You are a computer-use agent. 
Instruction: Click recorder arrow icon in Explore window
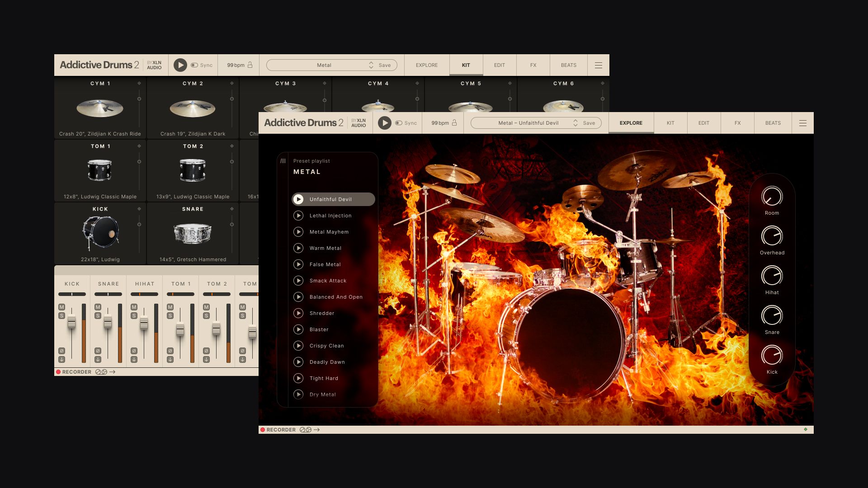click(x=317, y=430)
